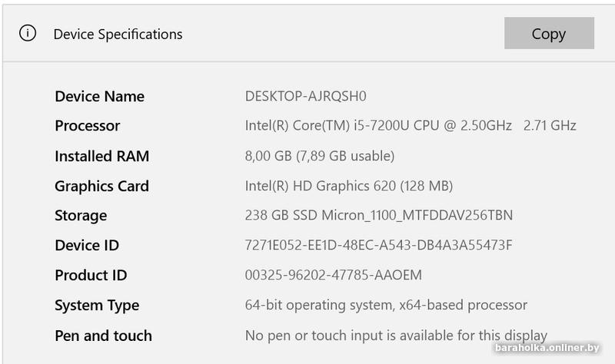
Task: Click the Storage label
Action: tap(81, 216)
